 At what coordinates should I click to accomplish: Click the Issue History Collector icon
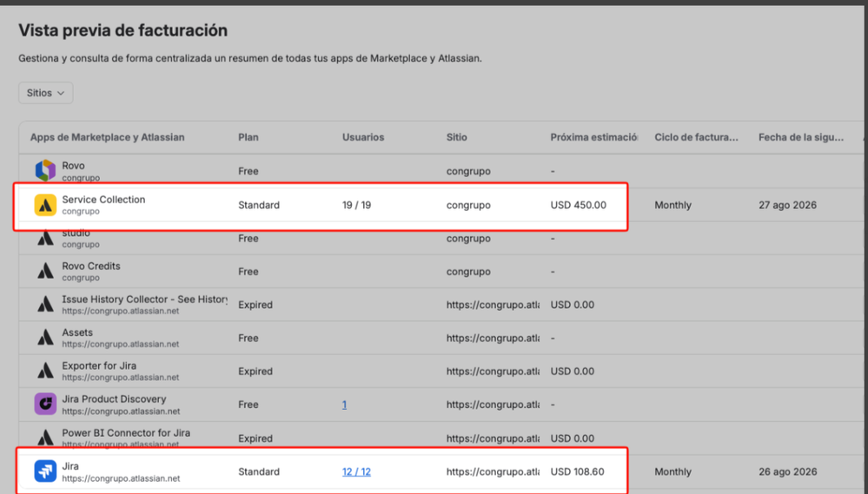click(x=45, y=304)
